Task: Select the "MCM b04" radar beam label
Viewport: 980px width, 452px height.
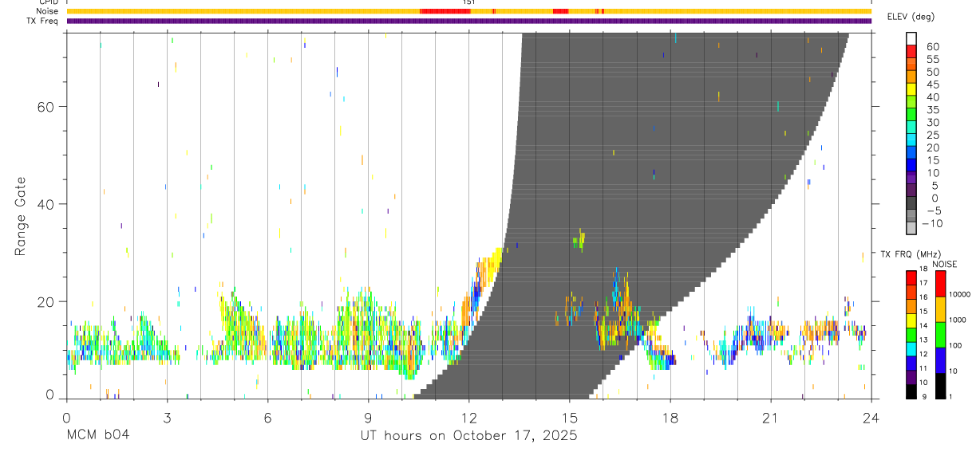Action: [x=97, y=436]
